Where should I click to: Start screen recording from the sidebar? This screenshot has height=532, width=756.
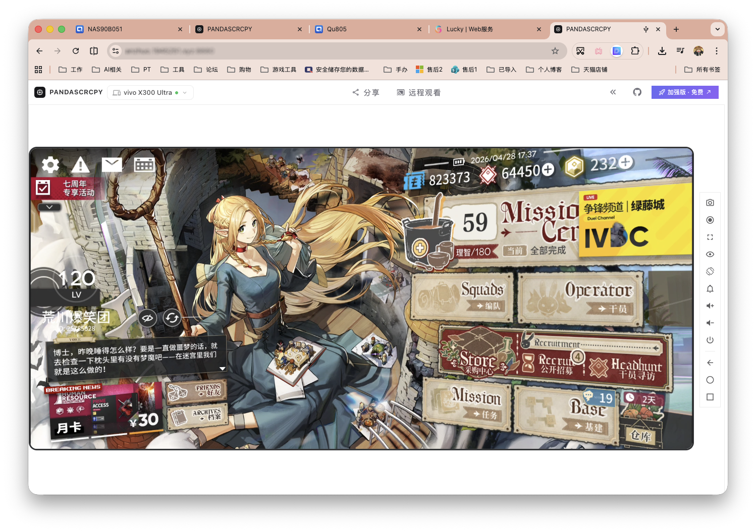tap(710, 220)
